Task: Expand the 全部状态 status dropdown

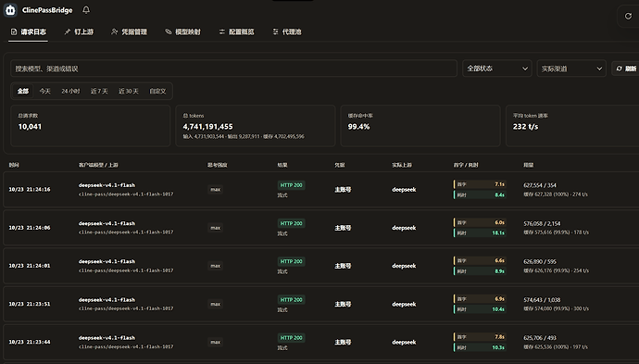Action: coord(497,69)
